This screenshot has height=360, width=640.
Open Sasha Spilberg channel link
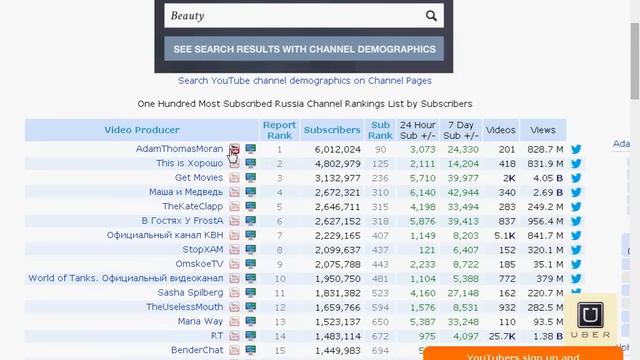coord(190,293)
